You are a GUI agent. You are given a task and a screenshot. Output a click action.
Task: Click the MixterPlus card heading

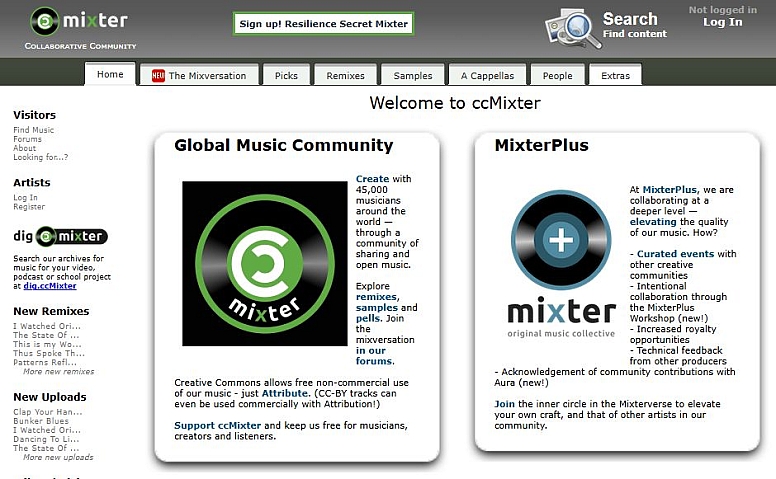pyautogui.click(x=541, y=145)
